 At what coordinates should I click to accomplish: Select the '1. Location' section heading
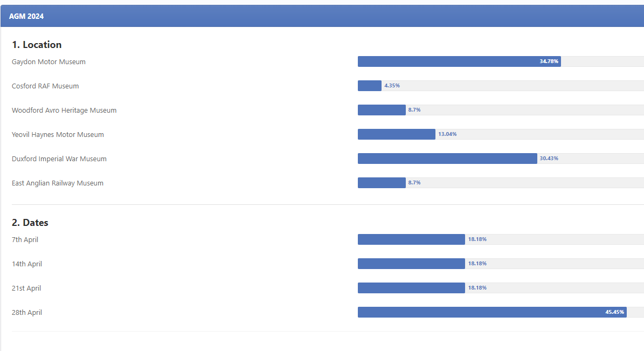coord(37,45)
